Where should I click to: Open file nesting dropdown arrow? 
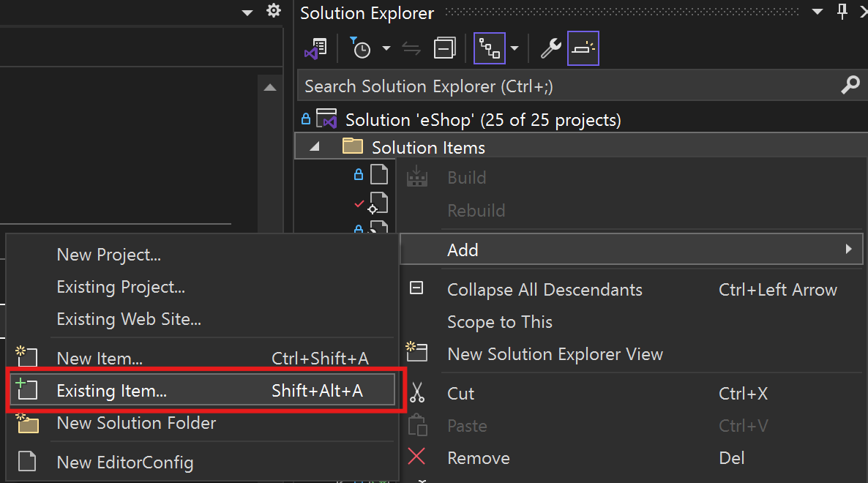coord(515,48)
